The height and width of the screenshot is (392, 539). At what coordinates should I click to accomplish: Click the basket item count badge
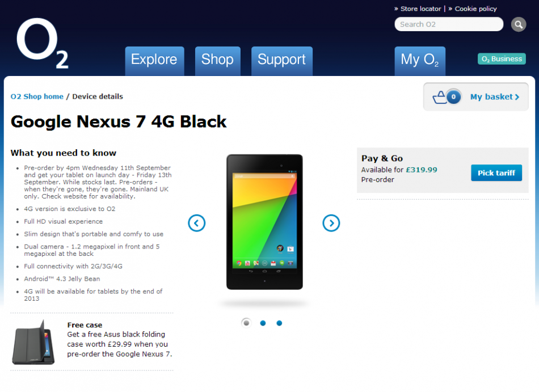coord(453,97)
